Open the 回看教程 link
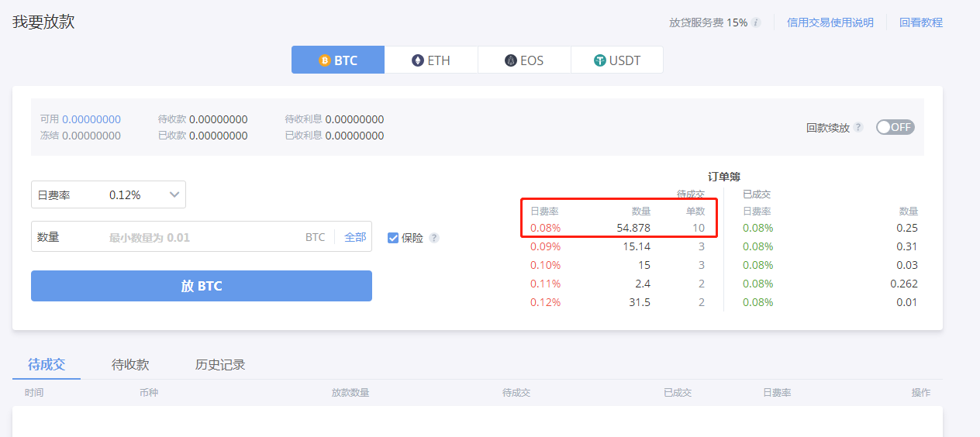Viewport: 980px width, 437px height. pos(921,22)
